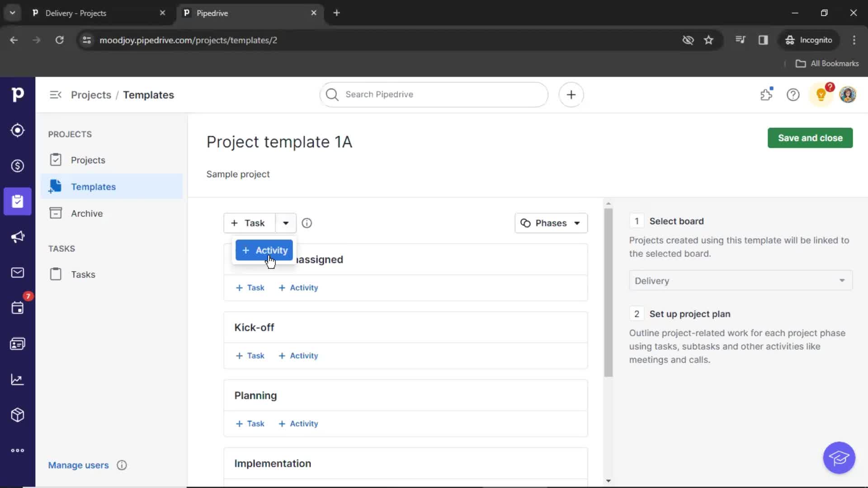Click the Templates tab label
Screen dimensions: 868x488
pyautogui.click(x=94, y=187)
